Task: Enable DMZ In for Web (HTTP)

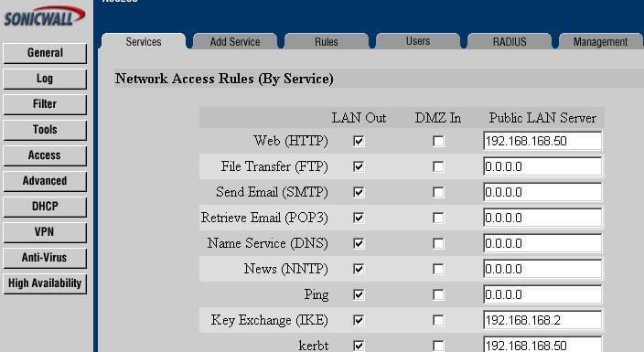Action: click(x=438, y=142)
